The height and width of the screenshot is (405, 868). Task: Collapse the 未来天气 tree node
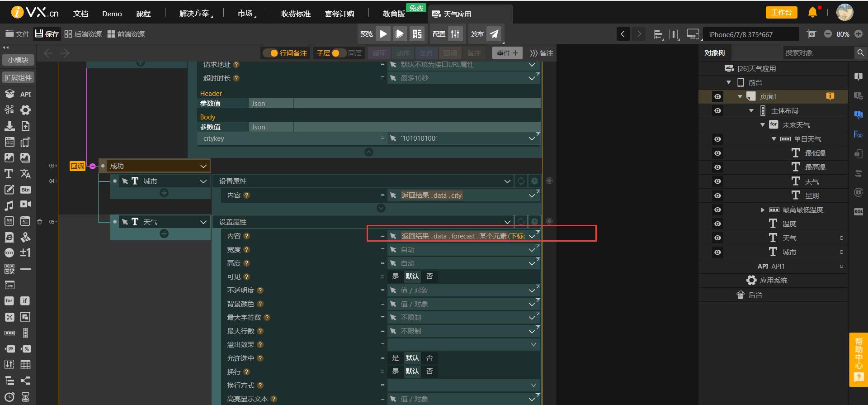763,125
